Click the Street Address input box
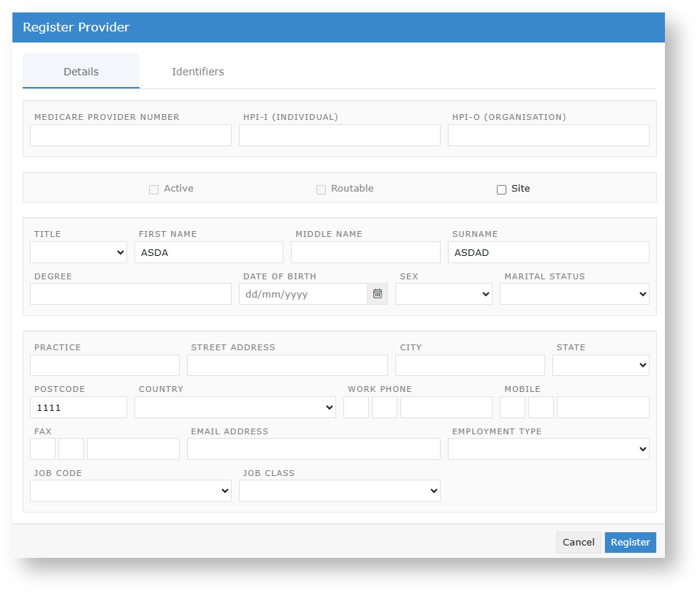The width and height of the screenshot is (700, 593). point(287,365)
